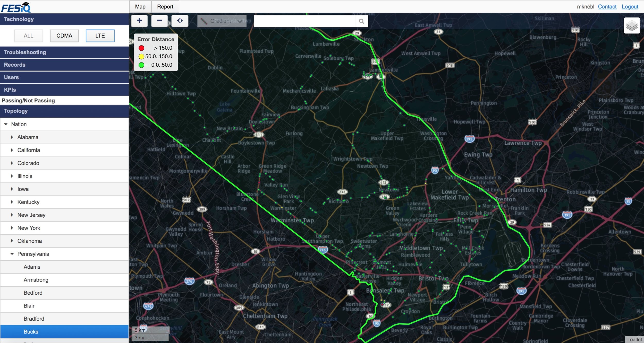Expand the Colorado node
The image size is (644, 343).
coord(12,163)
